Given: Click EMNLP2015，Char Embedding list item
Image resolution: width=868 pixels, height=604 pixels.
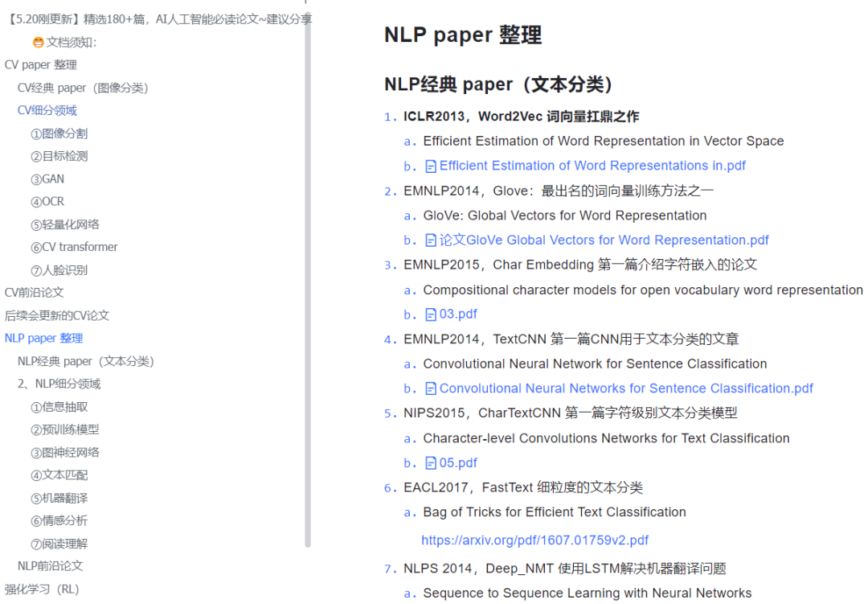Looking at the screenshot, I should point(580,265).
